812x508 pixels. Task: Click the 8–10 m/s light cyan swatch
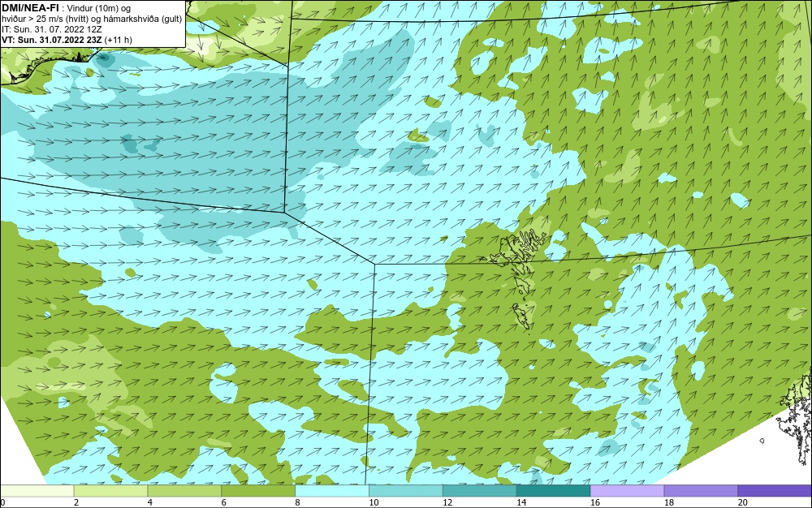pyautogui.click(x=332, y=490)
